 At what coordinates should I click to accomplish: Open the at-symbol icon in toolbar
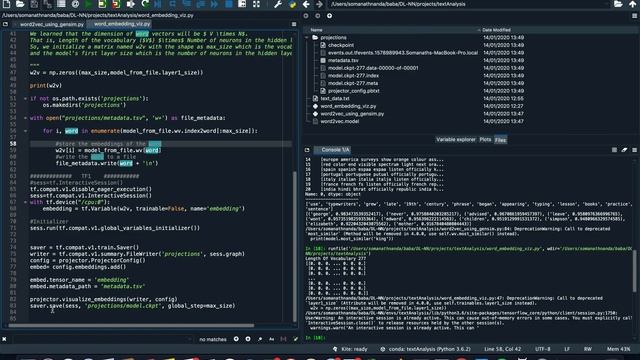(75, 4)
